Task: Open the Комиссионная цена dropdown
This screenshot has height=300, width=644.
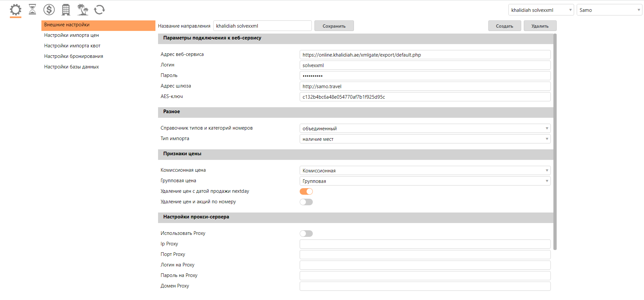Action: 425,171
